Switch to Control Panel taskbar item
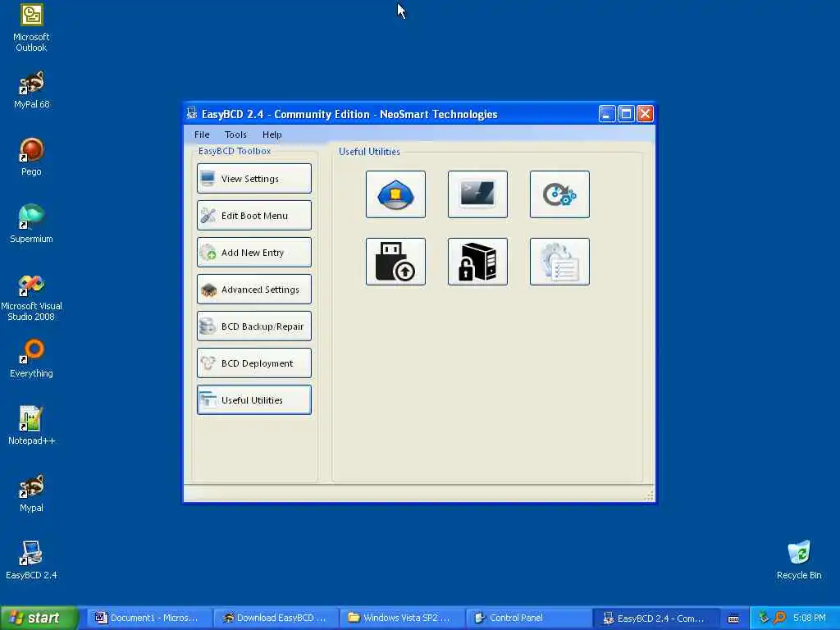Viewport: 840px width, 630px height. click(527, 618)
